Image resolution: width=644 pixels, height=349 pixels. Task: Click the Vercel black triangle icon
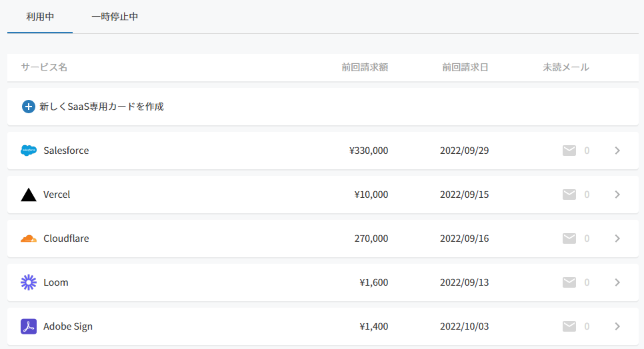pos(29,194)
